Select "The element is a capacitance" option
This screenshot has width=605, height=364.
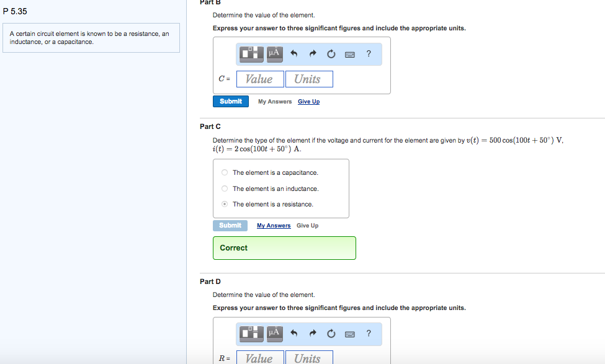tap(225, 172)
